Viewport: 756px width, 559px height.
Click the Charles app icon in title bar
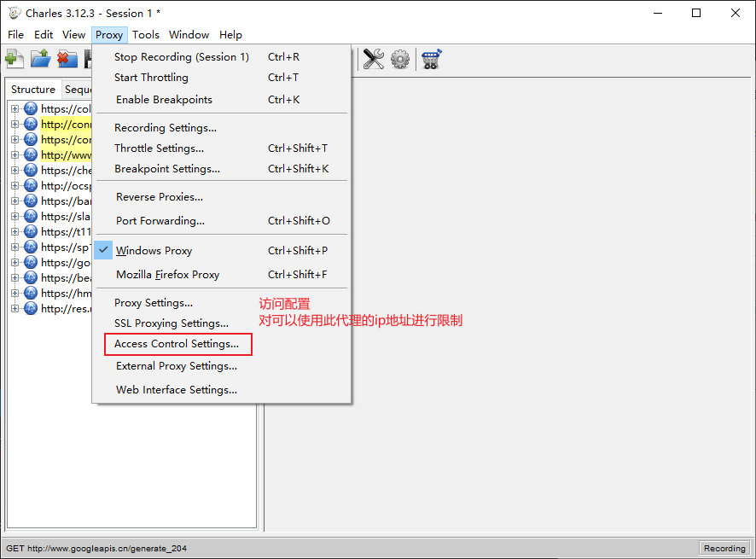click(x=14, y=13)
